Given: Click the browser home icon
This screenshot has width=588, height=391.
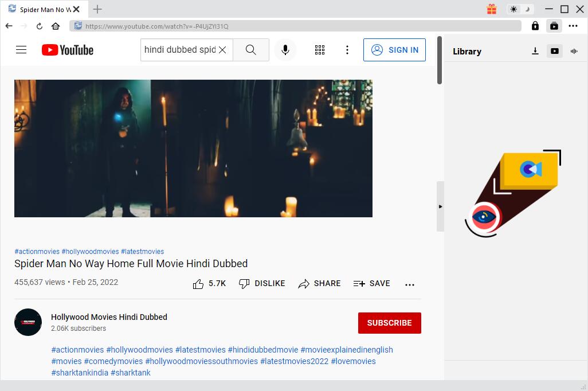Looking at the screenshot, I should [56, 26].
